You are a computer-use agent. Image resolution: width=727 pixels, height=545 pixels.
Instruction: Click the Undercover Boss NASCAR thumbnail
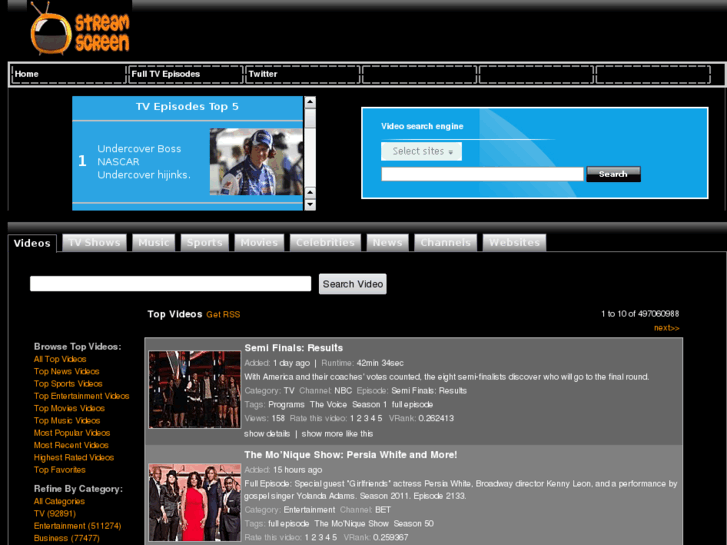point(256,161)
